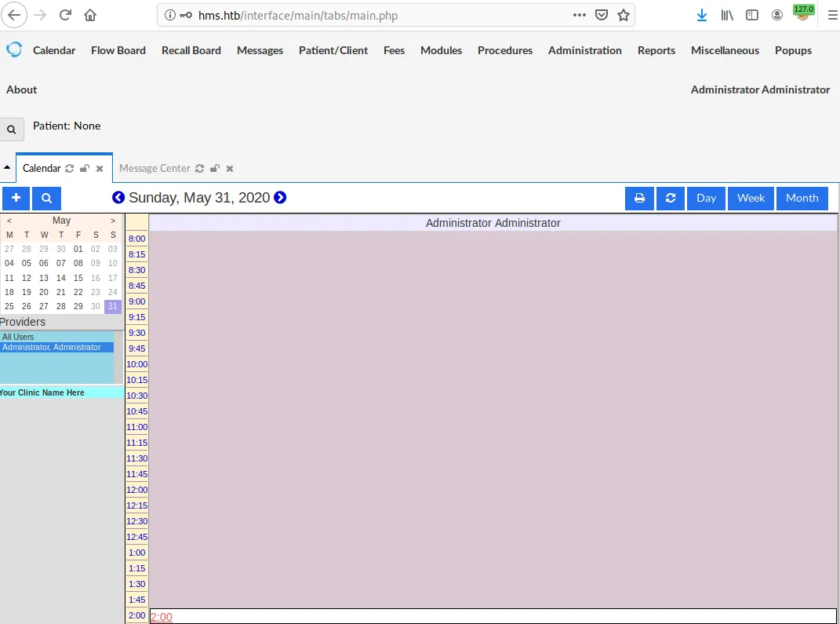The width and height of the screenshot is (840, 624).
Task: Toggle the lock on the Calendar tab
Action: click(x=85, y=169)
